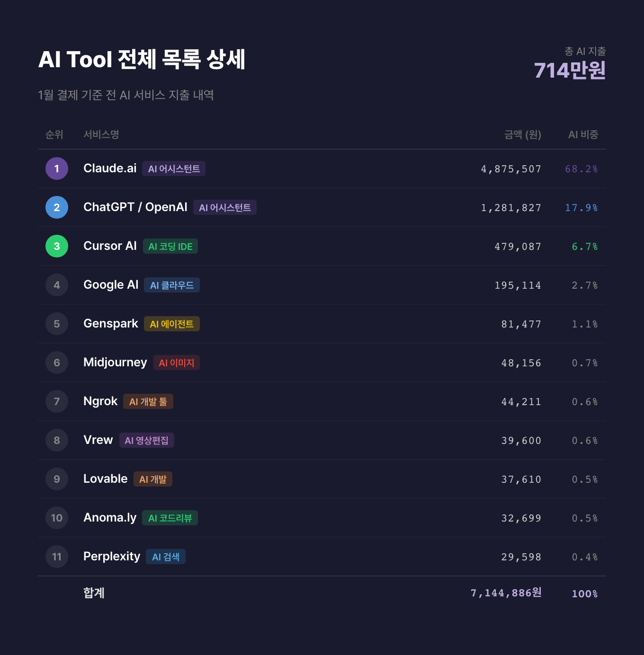Select the rank 11 badge beside Perplexity
Viewport: 644px width, 655px height.
coord(57,557)
